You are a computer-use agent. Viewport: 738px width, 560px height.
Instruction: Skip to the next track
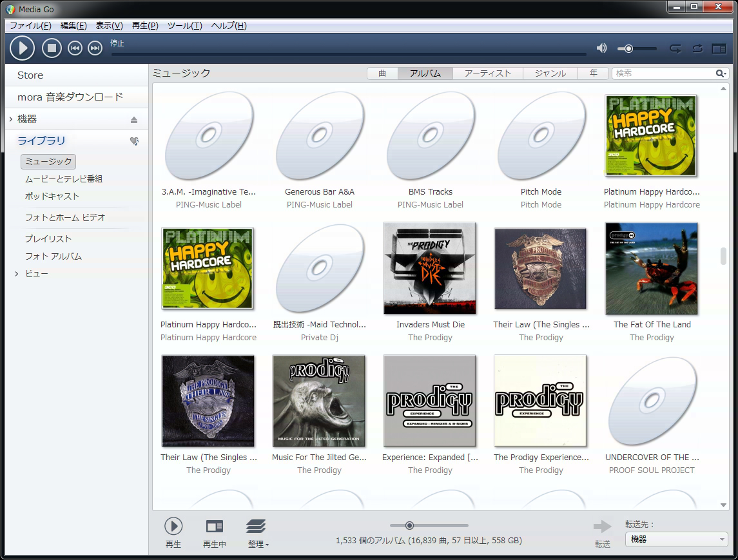coord(95,48)
